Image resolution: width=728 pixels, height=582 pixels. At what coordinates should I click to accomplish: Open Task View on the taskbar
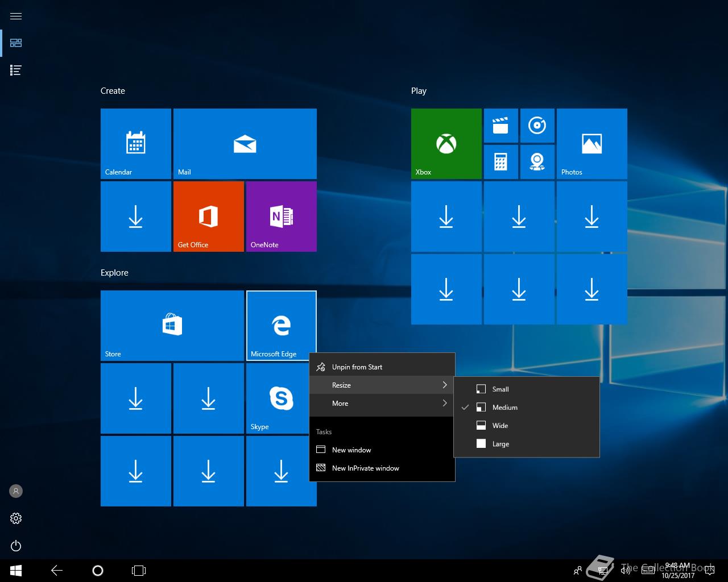click(139, 571)
